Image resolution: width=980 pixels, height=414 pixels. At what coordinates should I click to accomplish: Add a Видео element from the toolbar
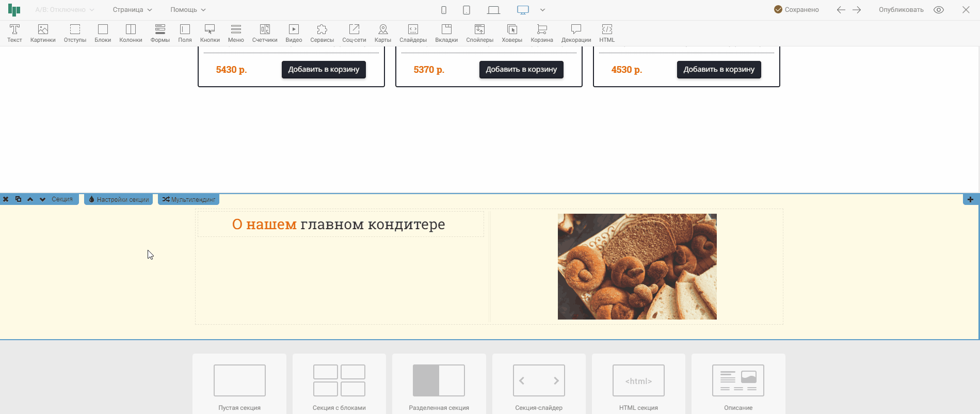(x=294, y=33)
